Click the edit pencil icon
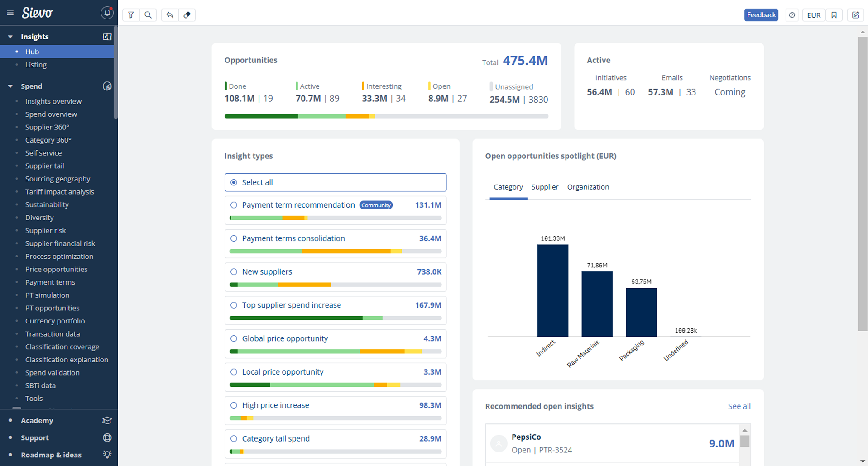Viewport: 868px width, 466px height. tap(855, 15)
